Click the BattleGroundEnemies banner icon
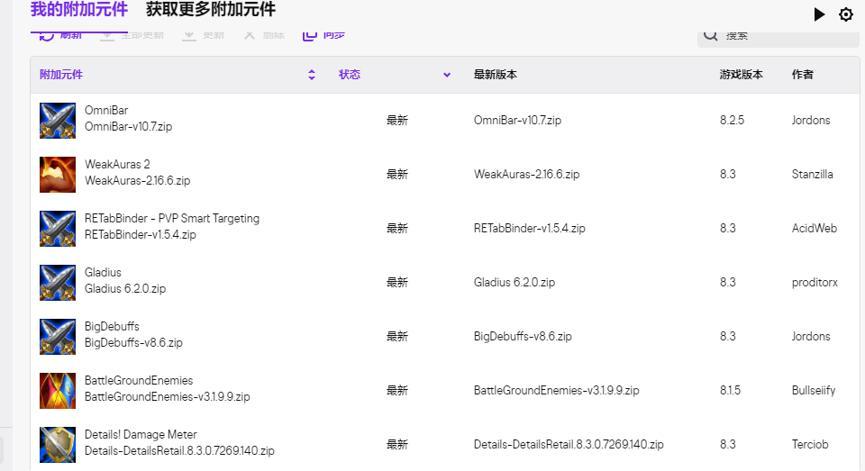 [x=57, y=390]
